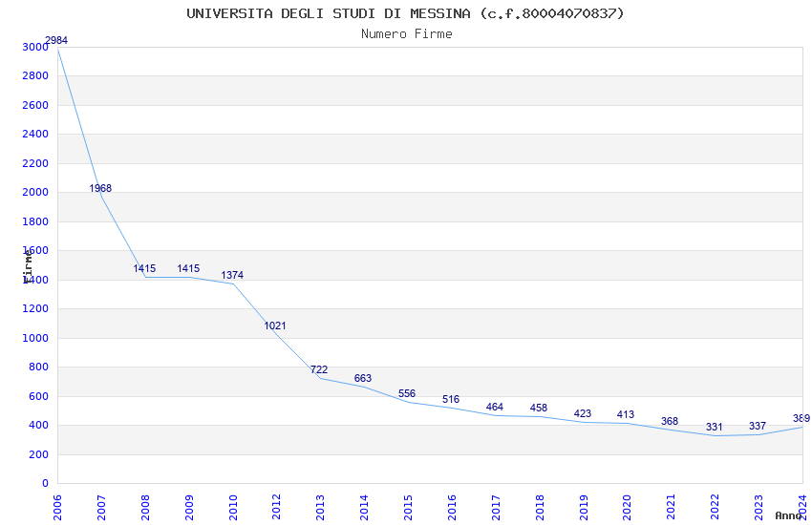The height and width of the screenshot is (525, 812).
Task: Select data label 331
Action: [x=715, y=428]
